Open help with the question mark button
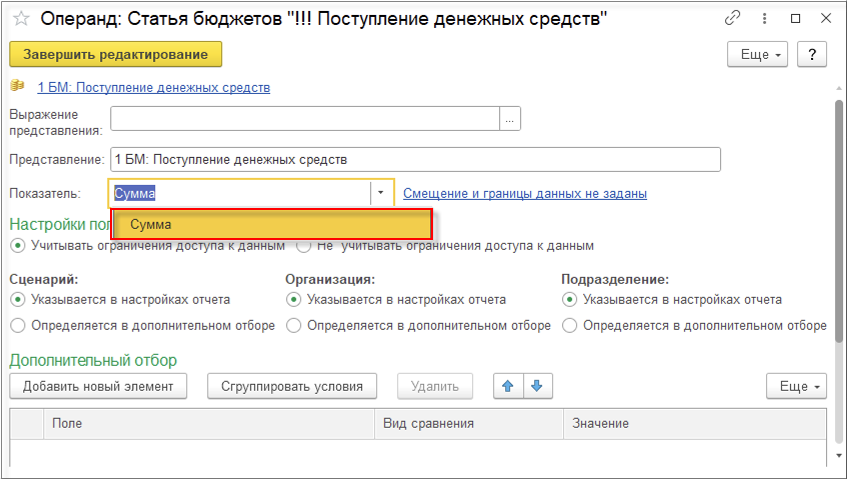Viewport: 847px width, 479px height. (x=812, y=54)
